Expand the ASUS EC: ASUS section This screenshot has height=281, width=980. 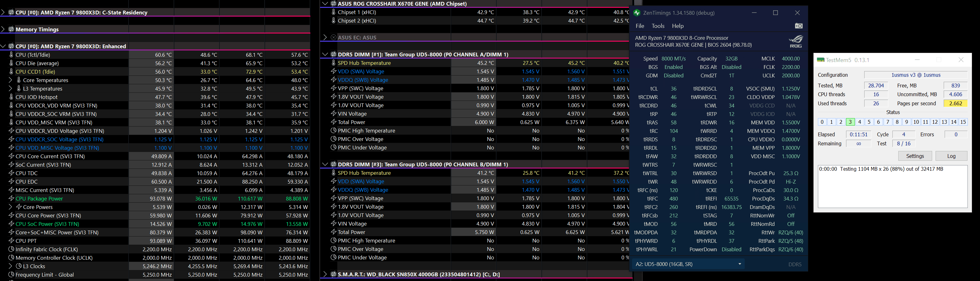click(x=325, y=37)
